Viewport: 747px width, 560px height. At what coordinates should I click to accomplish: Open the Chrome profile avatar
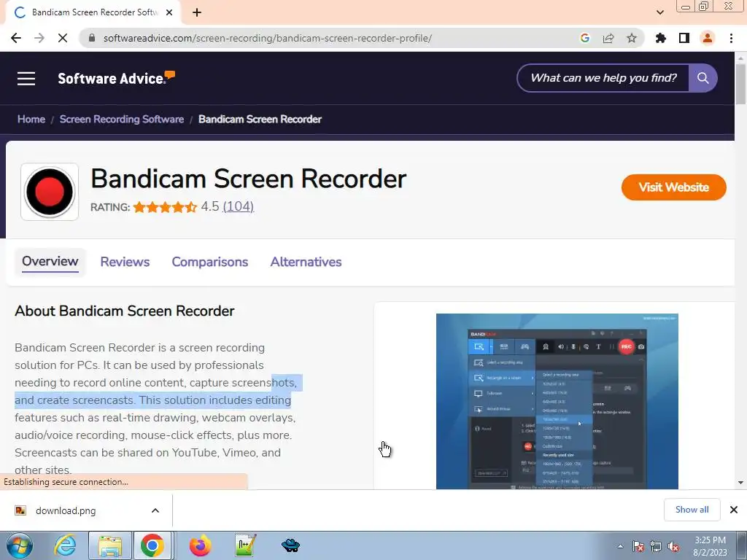point(708,38)
